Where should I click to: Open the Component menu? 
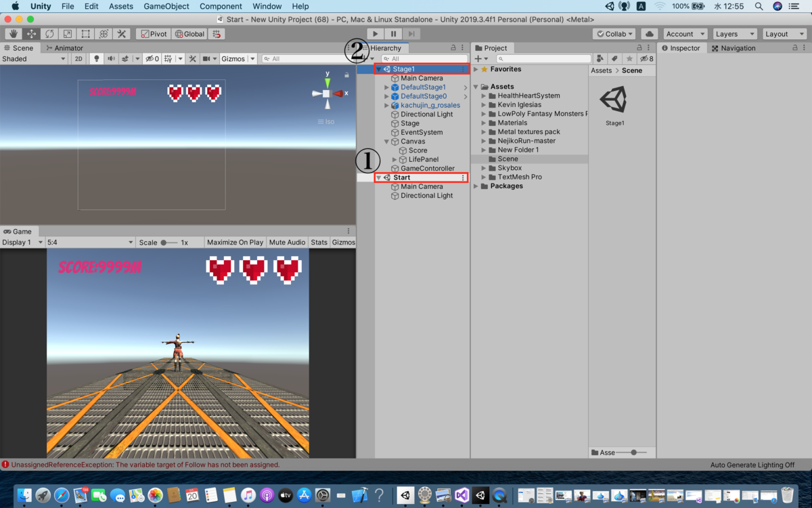point(221,6)
